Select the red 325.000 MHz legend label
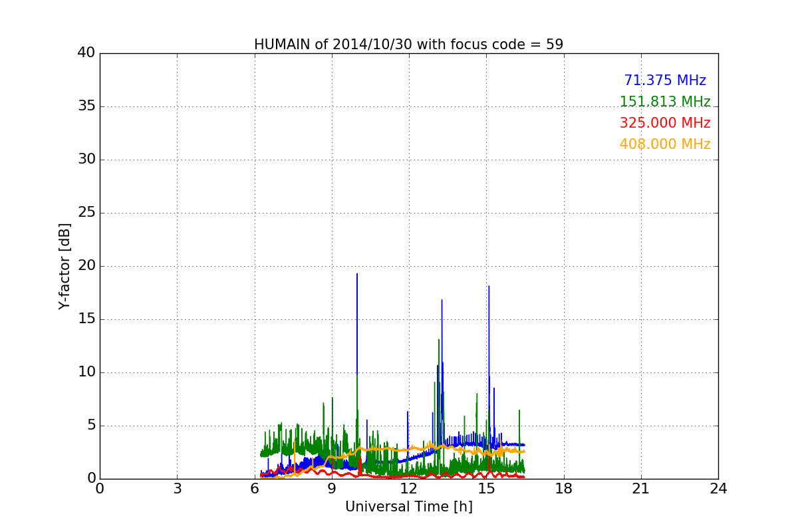 pos(664,123)
